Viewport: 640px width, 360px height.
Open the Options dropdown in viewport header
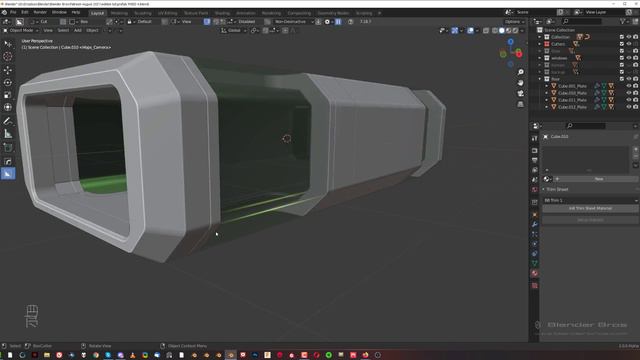pos(514,22)
